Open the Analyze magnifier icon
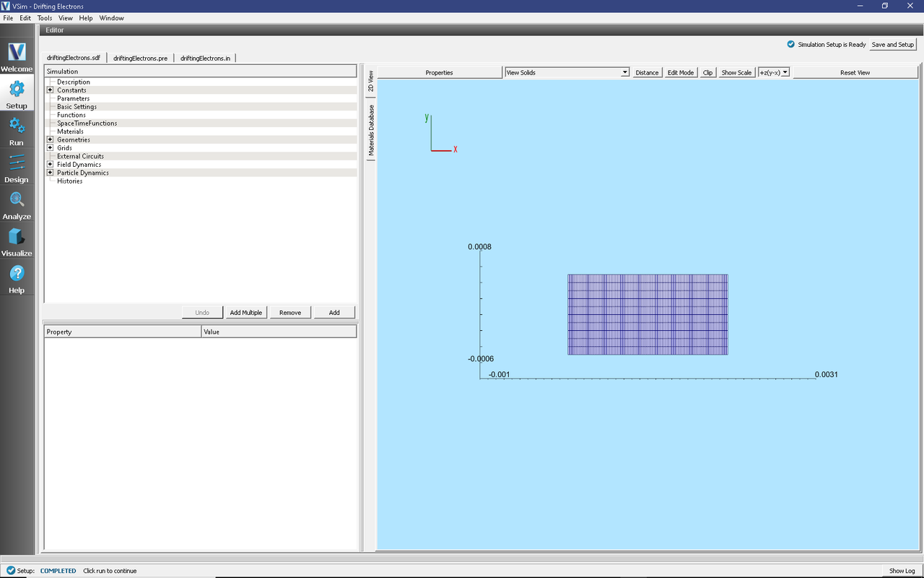Screen dimensions: 924x578 [17, 200]
